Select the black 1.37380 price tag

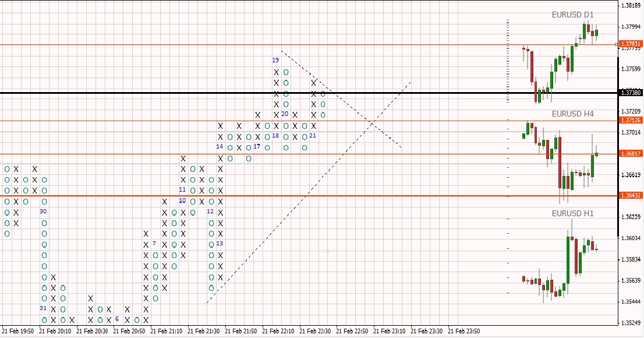click(631, 93)
